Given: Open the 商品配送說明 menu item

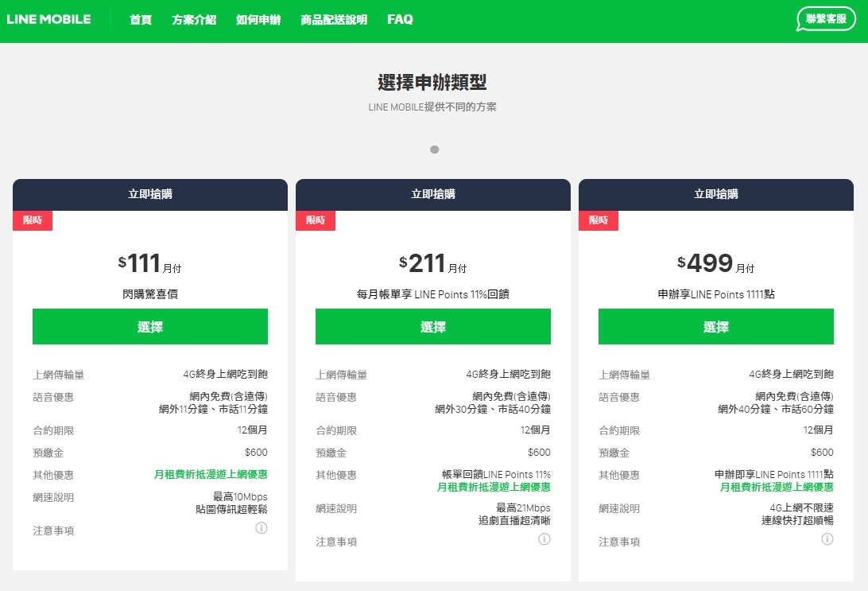Looking at the screenshot, I should click(x=334, y=20).
